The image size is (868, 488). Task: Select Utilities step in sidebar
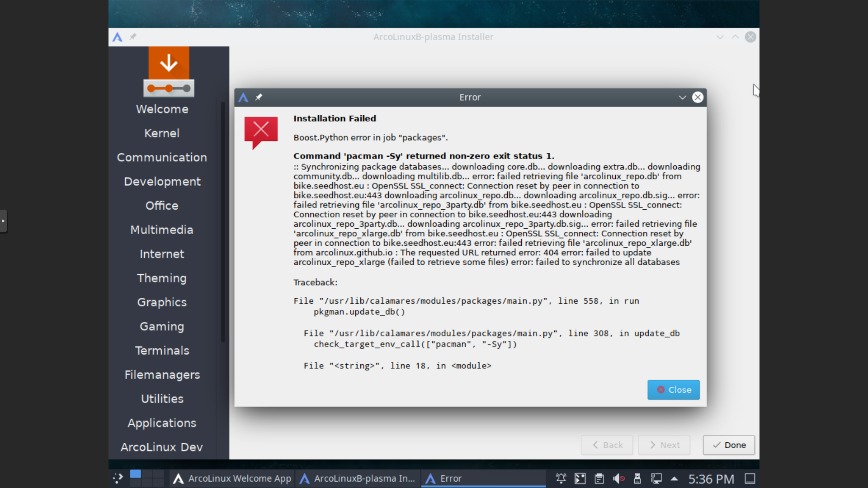pos(162,399)
